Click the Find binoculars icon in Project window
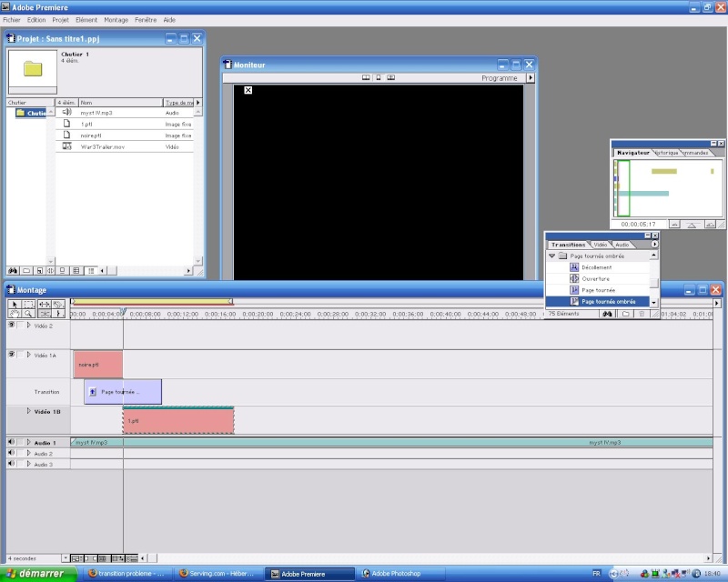Viewport: 728px width, 582px height. (13, 271)
